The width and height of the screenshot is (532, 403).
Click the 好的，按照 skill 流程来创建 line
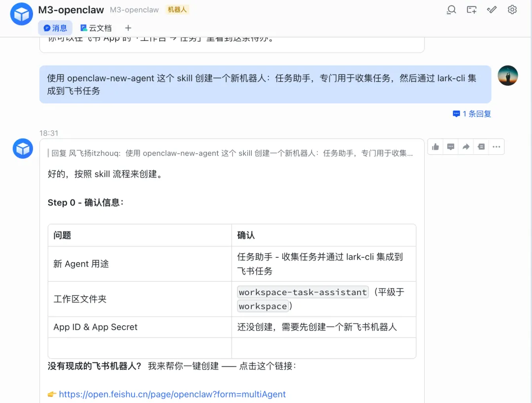106,174
